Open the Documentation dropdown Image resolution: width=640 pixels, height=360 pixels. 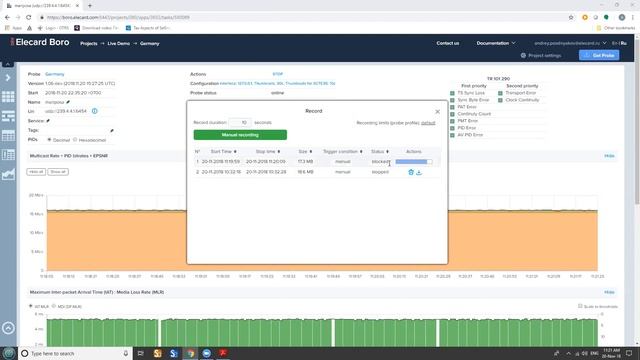pos(496,43)
